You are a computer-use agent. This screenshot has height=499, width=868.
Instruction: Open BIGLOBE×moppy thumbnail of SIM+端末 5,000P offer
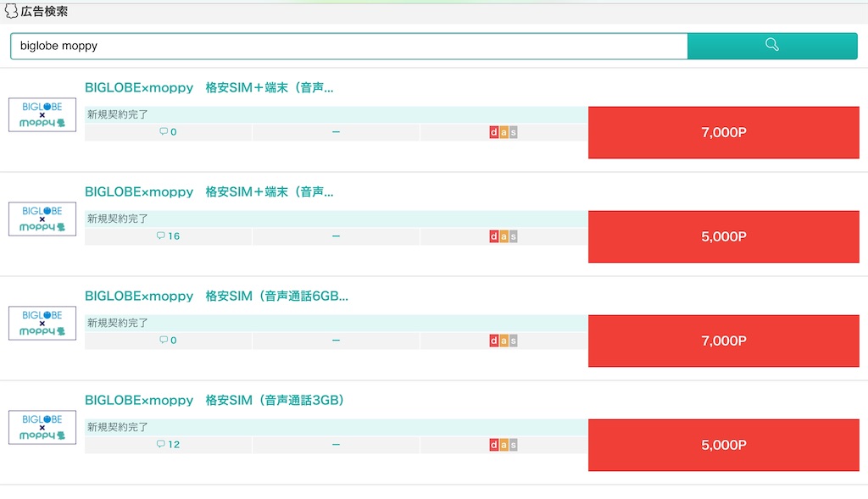tap(42, 219)
